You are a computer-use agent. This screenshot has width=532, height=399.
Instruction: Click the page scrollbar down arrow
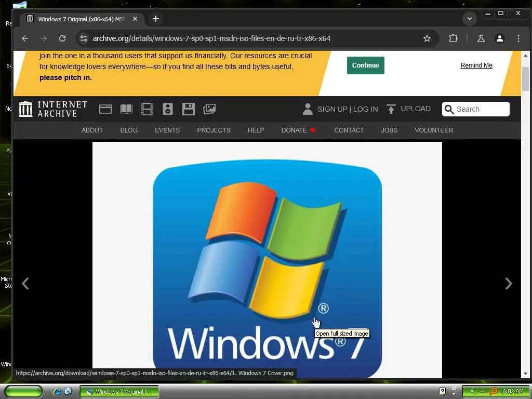point(525,374)
